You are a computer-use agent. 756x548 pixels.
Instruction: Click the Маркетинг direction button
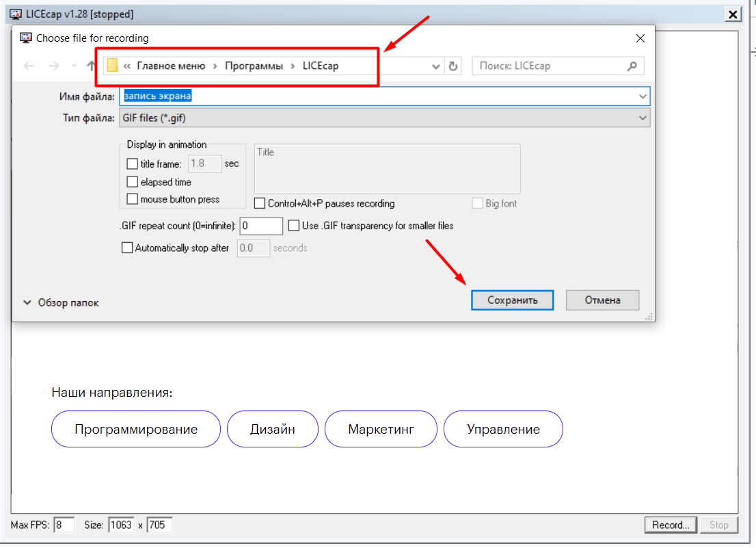click(381, 429)
